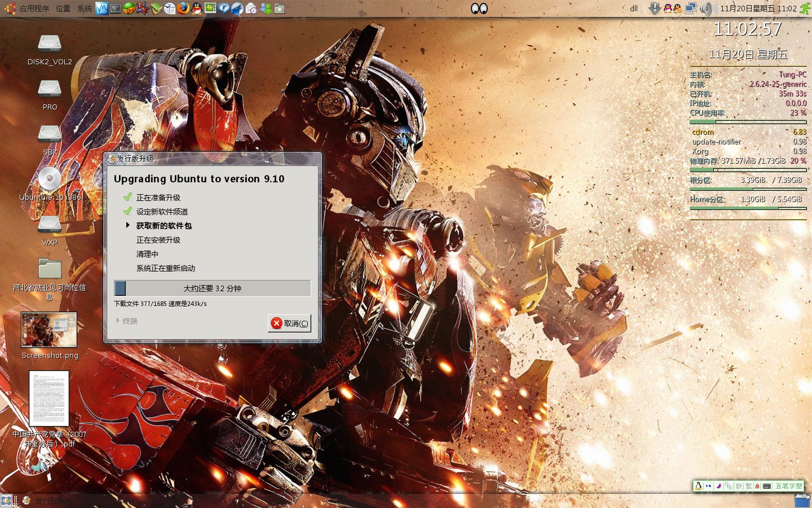
Task: Launch QQ penguin from the launcher bar
Action: (x=197, y=8)
